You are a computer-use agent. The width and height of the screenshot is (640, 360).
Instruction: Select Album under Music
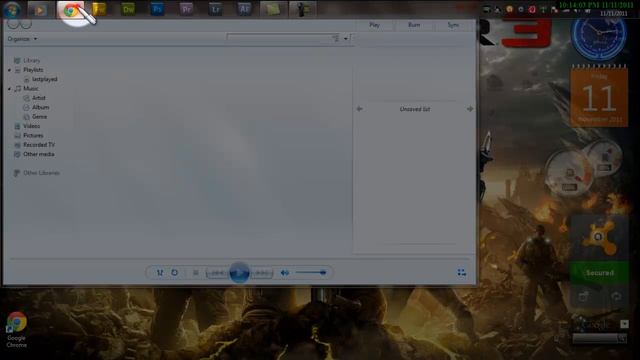click(40, 107)
